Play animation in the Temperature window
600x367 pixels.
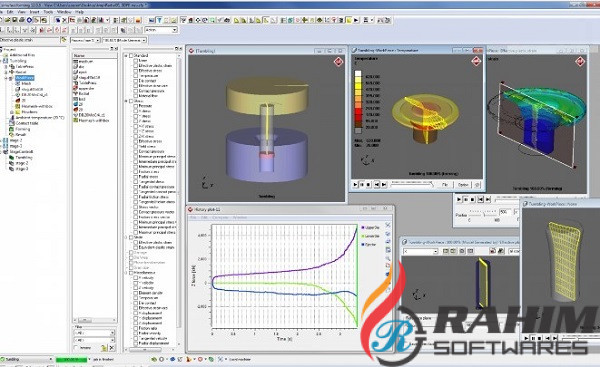pyautogui.click(x=355, y=184)
